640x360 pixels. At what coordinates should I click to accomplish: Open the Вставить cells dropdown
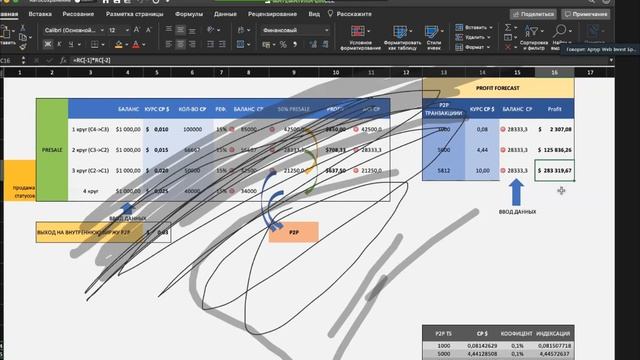(x=474, y=27)
